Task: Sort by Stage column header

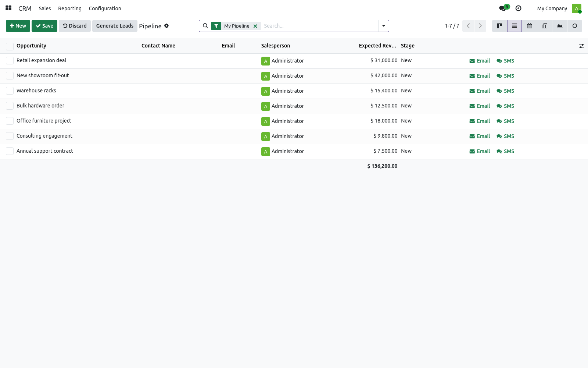Action: [x=408, y=46]
